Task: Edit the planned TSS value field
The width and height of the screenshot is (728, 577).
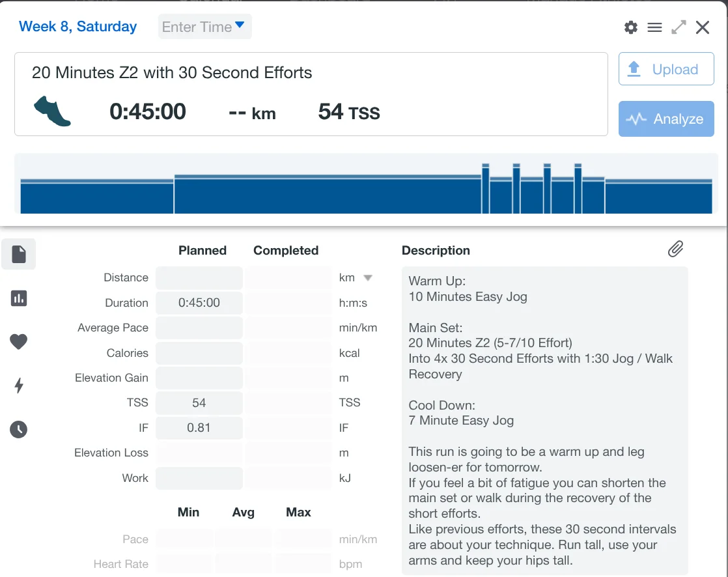Action: click(x=199, y=403)
